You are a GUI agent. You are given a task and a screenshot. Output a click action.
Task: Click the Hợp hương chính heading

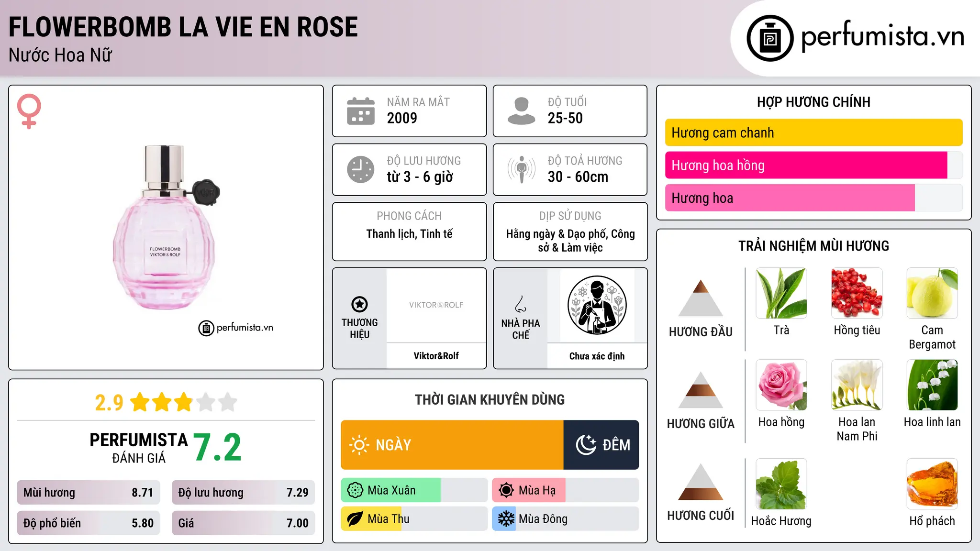[813, 102]
